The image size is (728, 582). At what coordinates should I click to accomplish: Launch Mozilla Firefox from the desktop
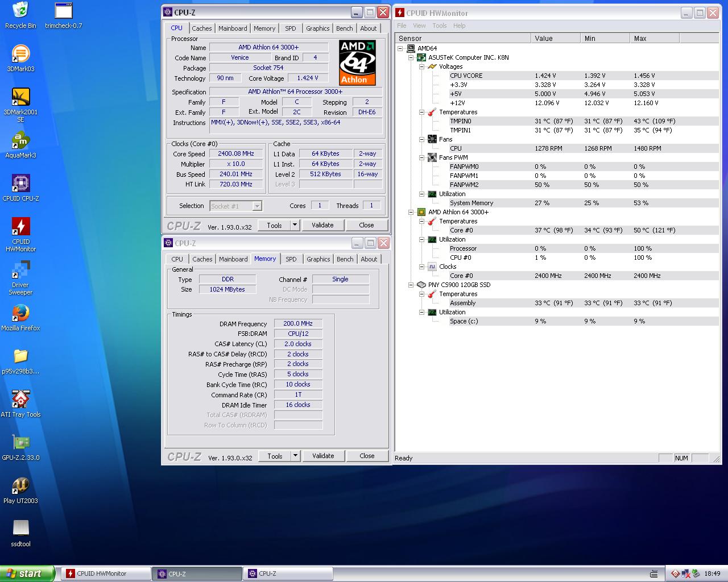click(x=20, y=314)
